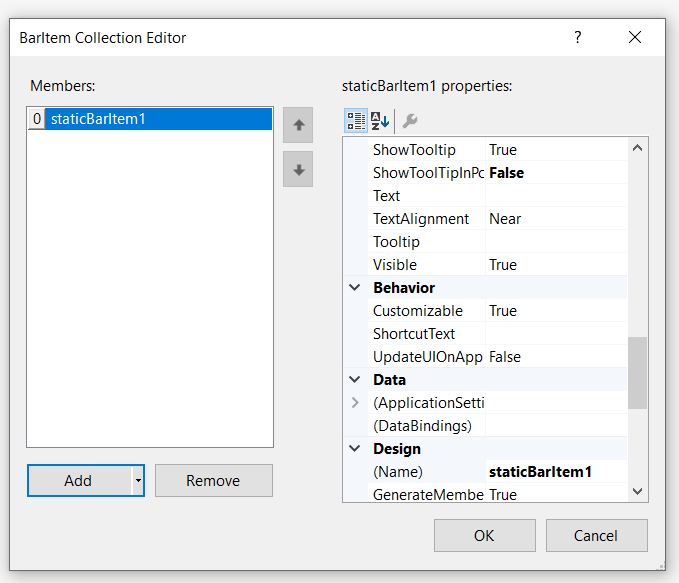Image resolution: width=679 pixels, height=583 pixels.
Task: Collapse the Behavior category
Action: [x=354, y=288]
